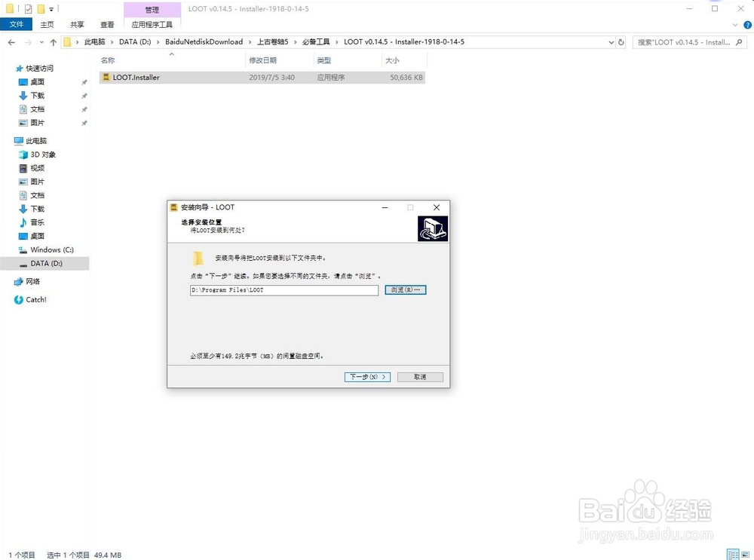Select 此电脑 in navigation pane
Viewport: 754px width, 560px height.
click(x=36, y=141)
